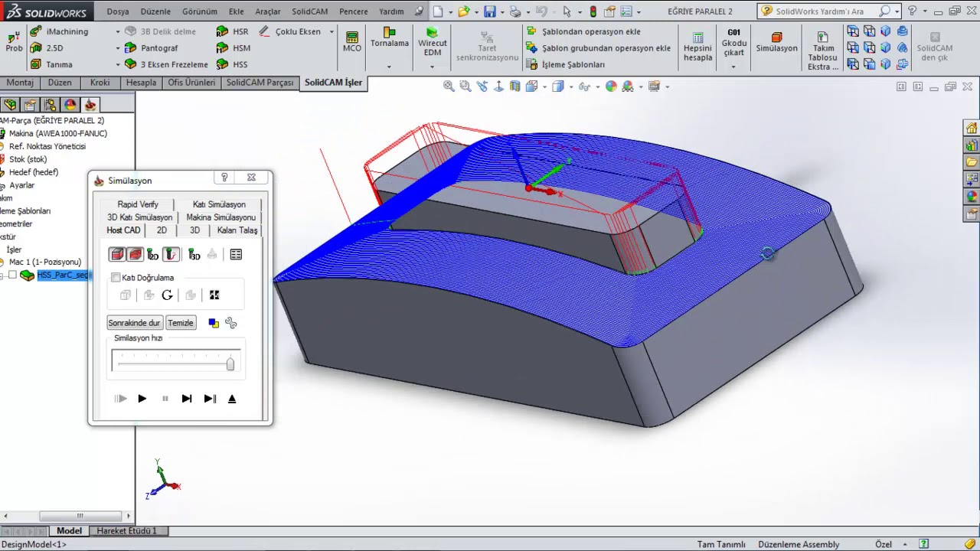Click the simulation color settings swatch

[214, 323]
